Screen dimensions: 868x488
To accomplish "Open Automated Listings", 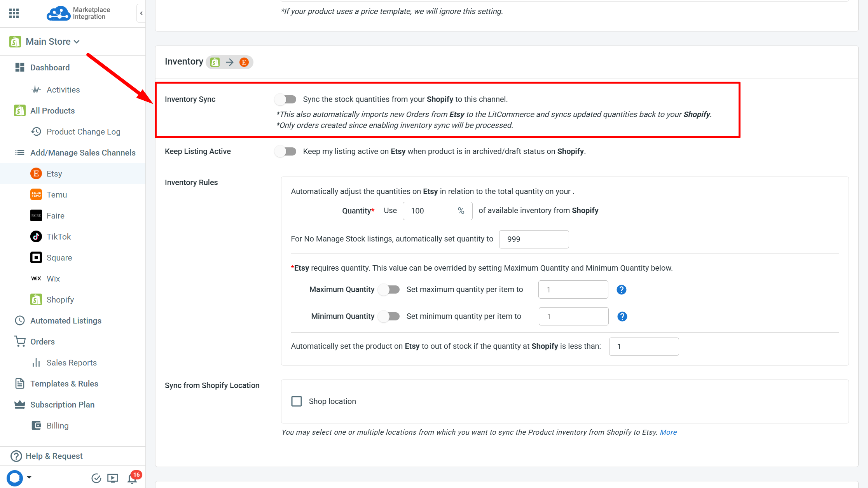I will click(x=66, y=321).
